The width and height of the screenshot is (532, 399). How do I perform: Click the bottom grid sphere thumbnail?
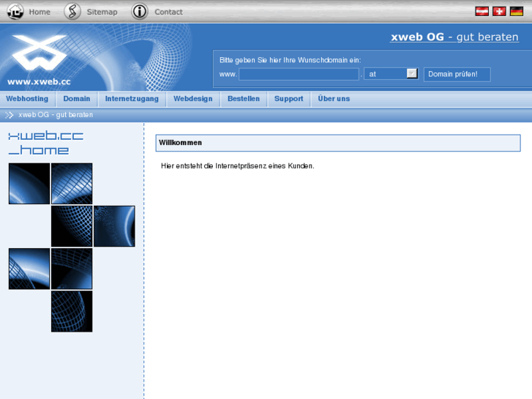tap(72, 311)
